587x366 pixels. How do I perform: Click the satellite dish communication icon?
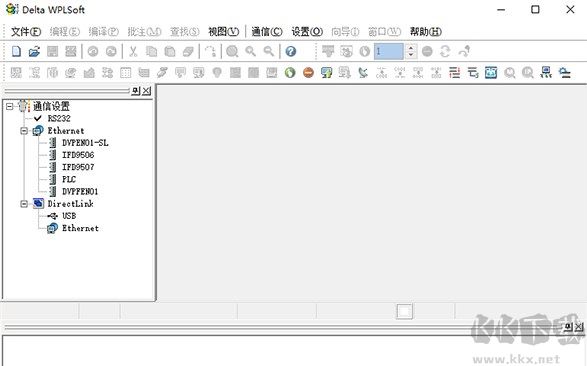(363, 72)
